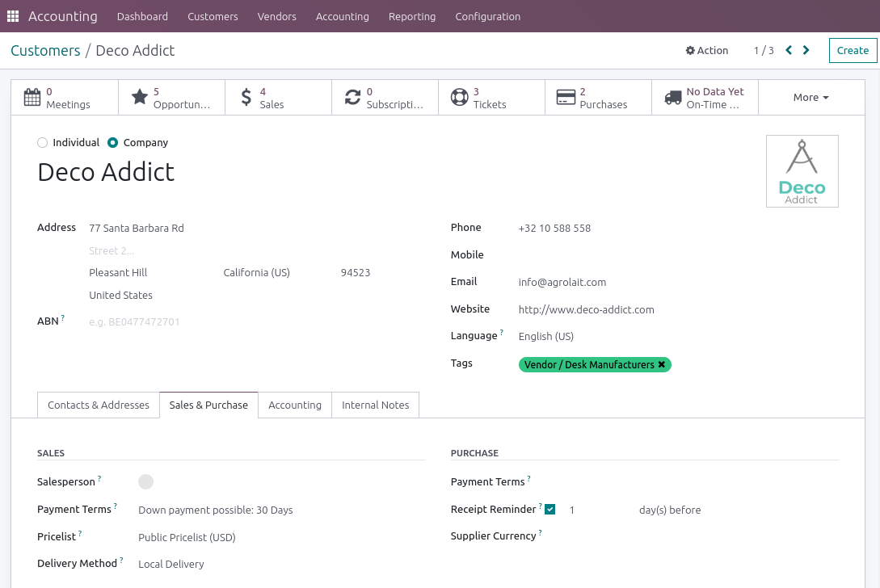
Task: Open the Action dropdown menu
Action: pos(706,51)
